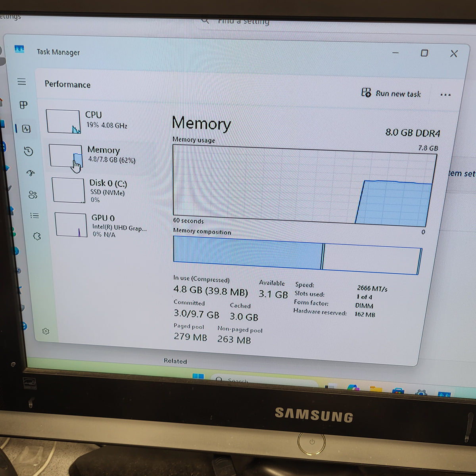This screenshot has height=476, width=476.
Task: Click the Memory usage graph
Action: click(x=304, y=186)
